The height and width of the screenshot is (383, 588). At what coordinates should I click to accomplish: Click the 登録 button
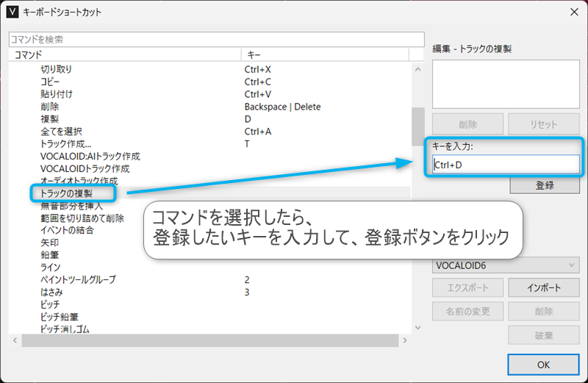(545, 185)
